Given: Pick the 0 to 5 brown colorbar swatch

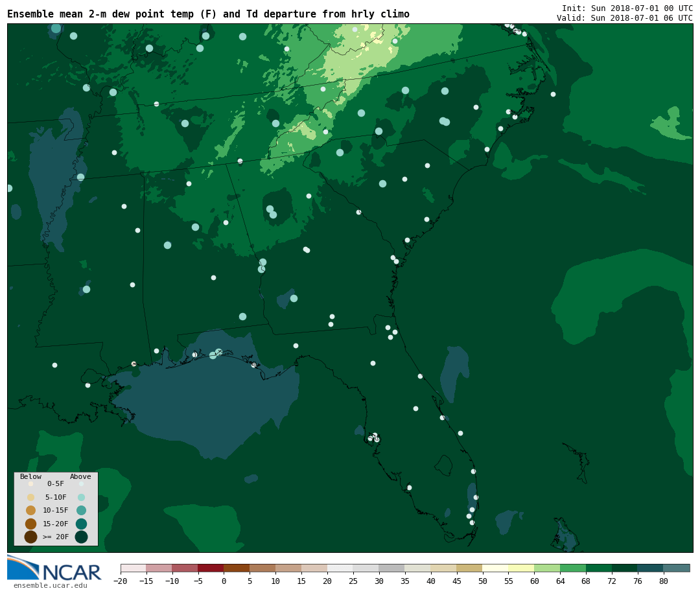Looking at the screenshot, I should (237, 568).
